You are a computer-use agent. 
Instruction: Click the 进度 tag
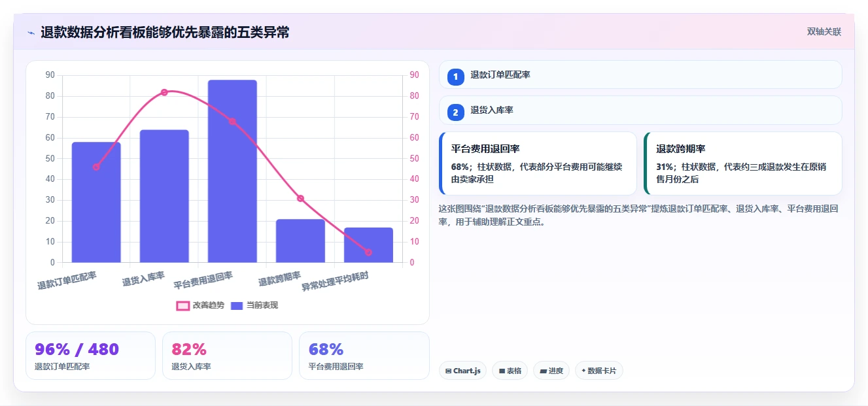click(551, 371)
